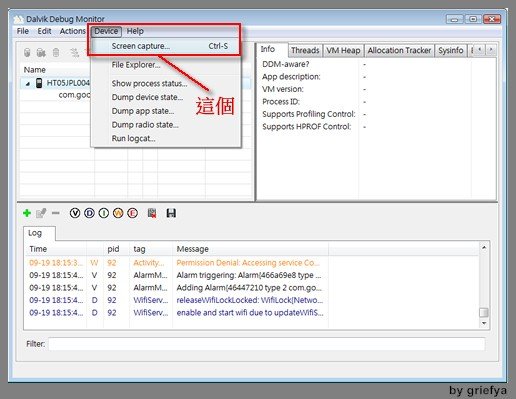The width and height of the screenshot is (516, 399).
Task: Open the Actions menu
Action: pyautogui.click(x=73, y=31)
